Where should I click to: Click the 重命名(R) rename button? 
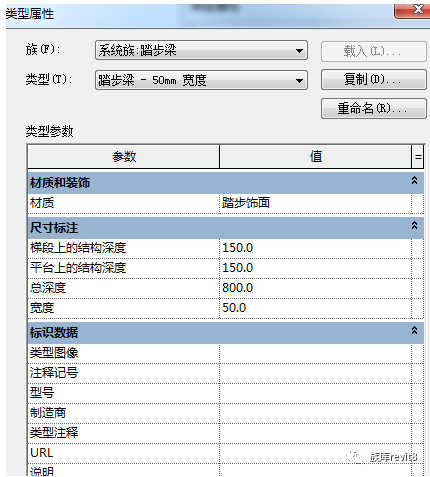(374, 108)
